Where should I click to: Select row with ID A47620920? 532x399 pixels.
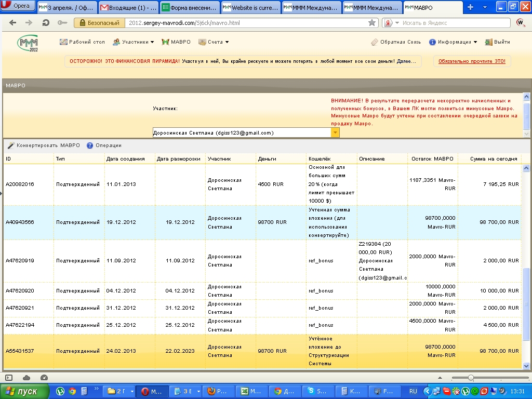[262, 291]
